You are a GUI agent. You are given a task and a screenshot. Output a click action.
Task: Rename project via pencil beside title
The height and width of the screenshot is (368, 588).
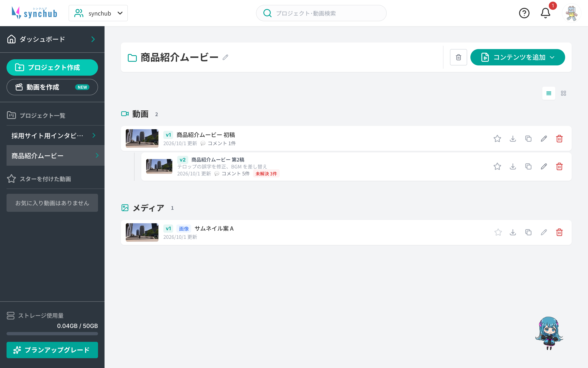point(225,57)
